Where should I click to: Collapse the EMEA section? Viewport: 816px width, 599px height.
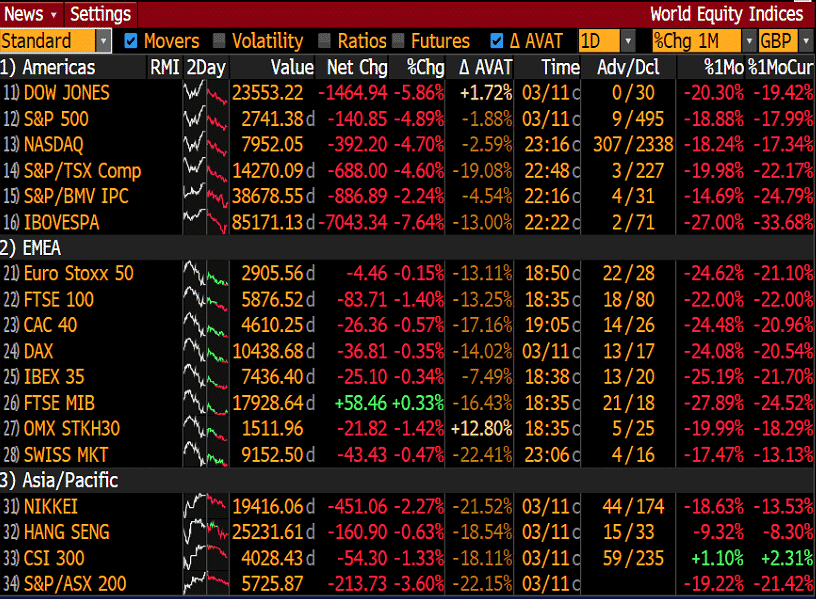tap(31, 248)
